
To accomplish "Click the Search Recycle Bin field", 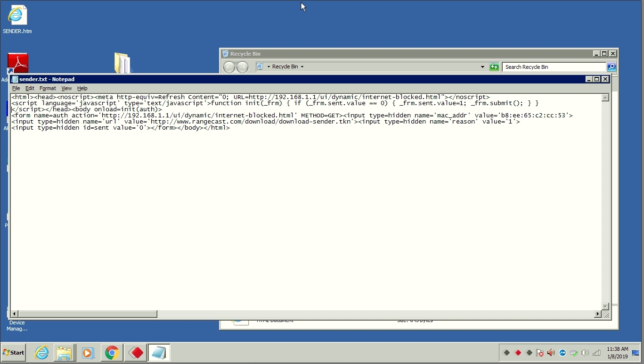I will tap(554, 67).
